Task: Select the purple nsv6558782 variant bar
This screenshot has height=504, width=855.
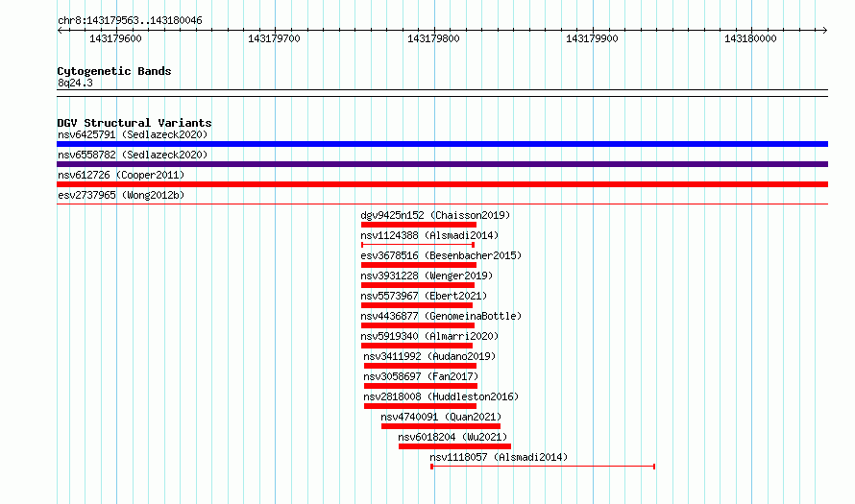Action: [442, 164]
